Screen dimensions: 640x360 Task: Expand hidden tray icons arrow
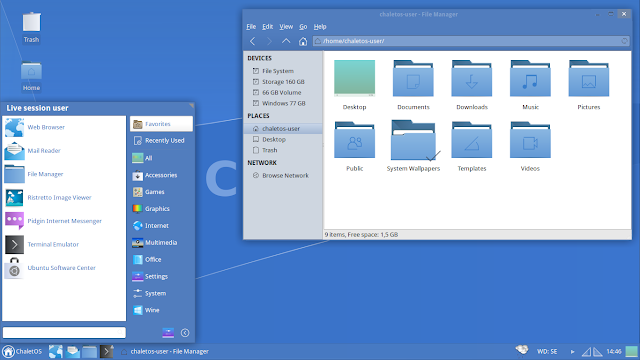[572, 351]
